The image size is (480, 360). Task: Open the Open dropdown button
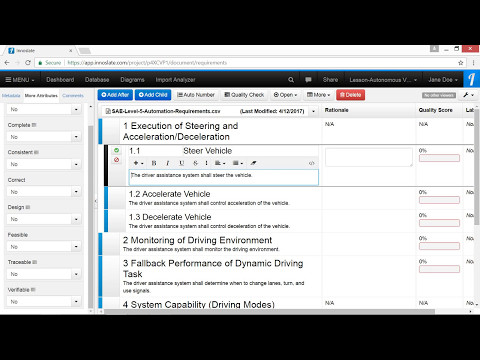click(285, 95)
